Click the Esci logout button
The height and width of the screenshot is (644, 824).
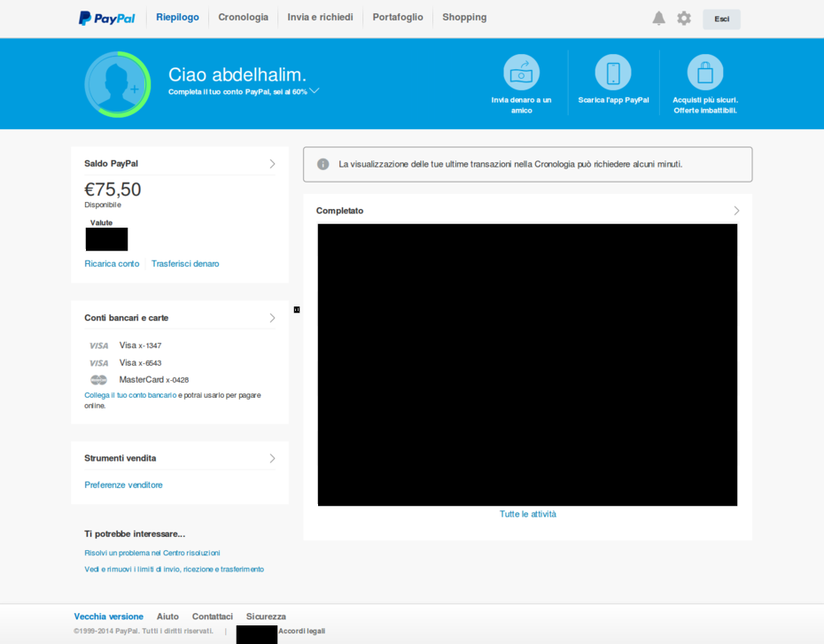click(x=721, y=19)
